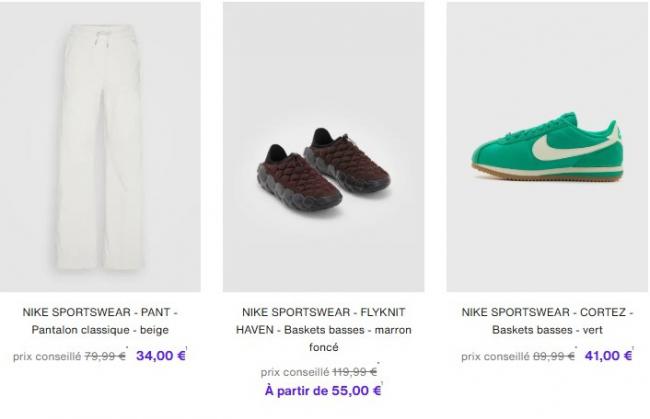Open the green Cortez sneaker product image
The width and height of the screenshot is (650, 419).
click(547, 147)
